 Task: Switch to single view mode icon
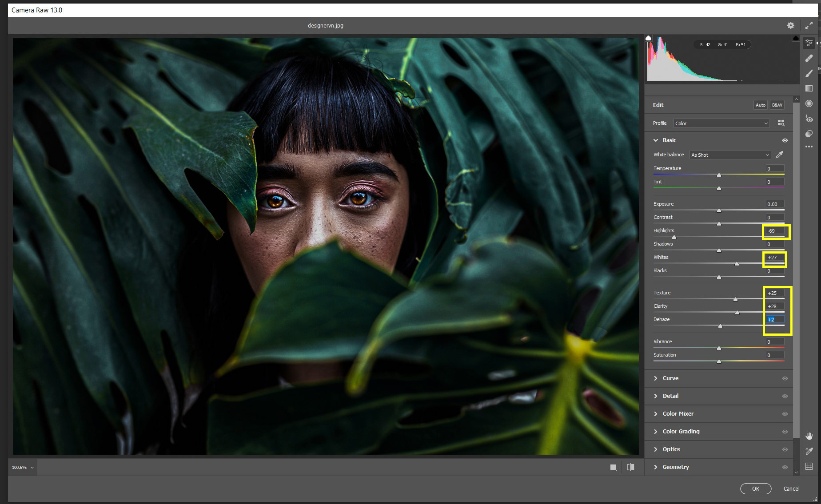coord(614,467)
